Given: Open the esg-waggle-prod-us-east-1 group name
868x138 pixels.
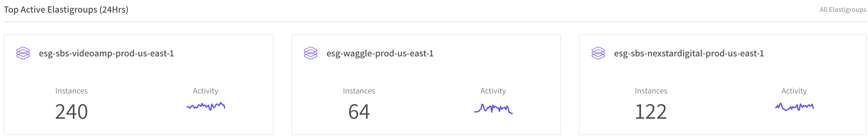Looking at the screenshot, I should tap(380, 53).
